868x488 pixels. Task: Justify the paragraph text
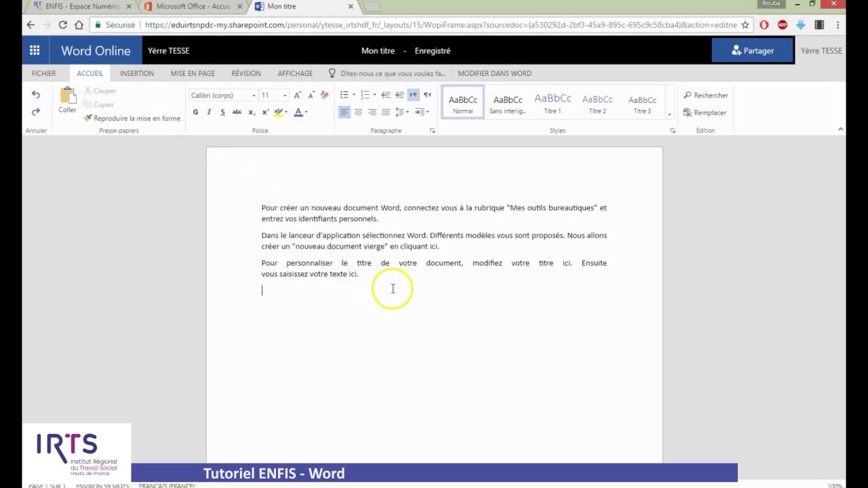pyautogui.click(x=385, y=112)
